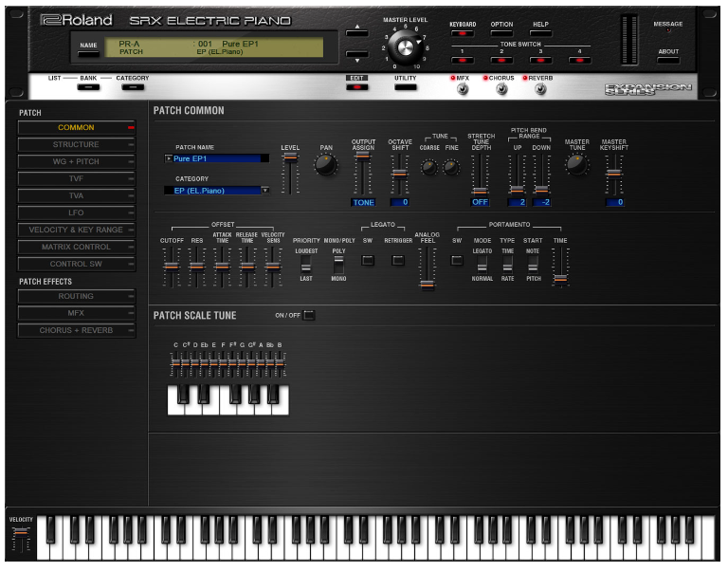Open the TVA section
The image size is (728, 572).
pos(76,195)
